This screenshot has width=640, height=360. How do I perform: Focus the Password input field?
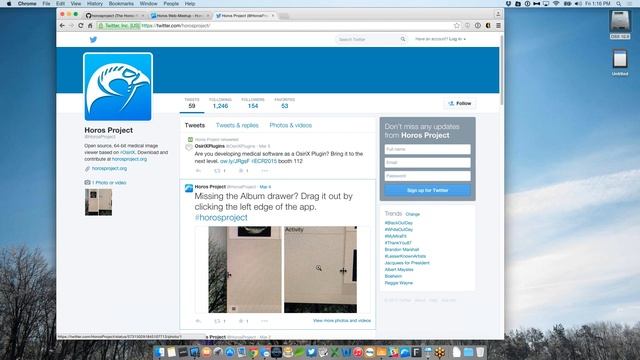(427, 176)
